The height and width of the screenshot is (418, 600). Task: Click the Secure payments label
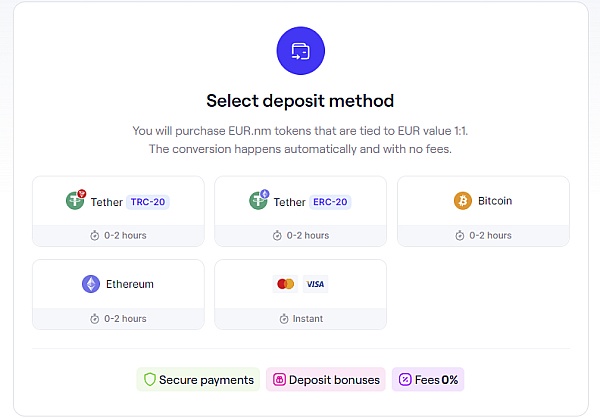click(206, 380)
